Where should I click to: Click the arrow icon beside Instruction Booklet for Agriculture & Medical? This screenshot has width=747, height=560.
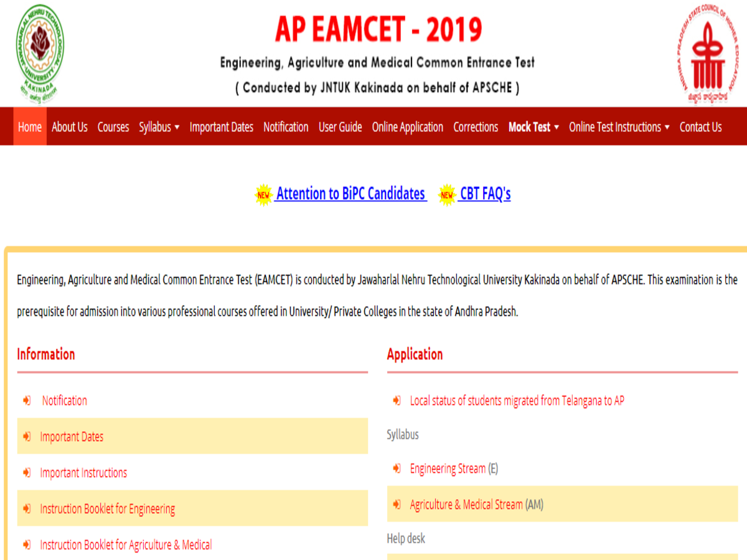click(x=27, y=545)
